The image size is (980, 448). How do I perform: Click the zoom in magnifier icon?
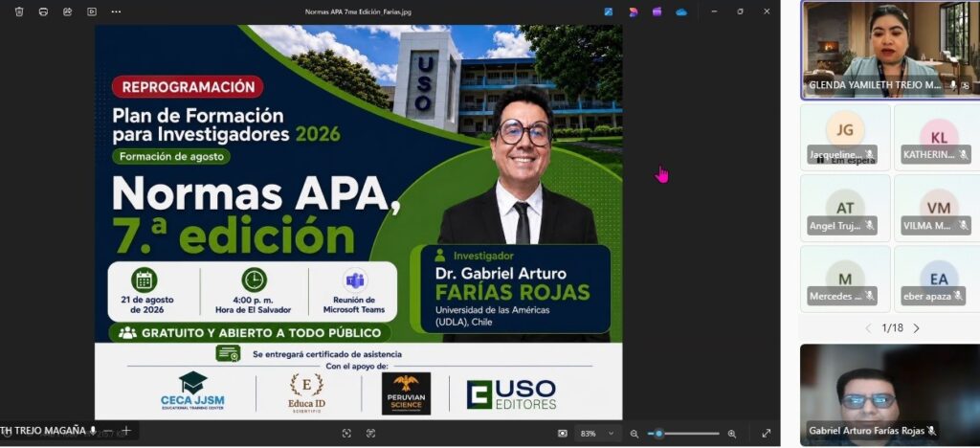[x=732, y=434]
